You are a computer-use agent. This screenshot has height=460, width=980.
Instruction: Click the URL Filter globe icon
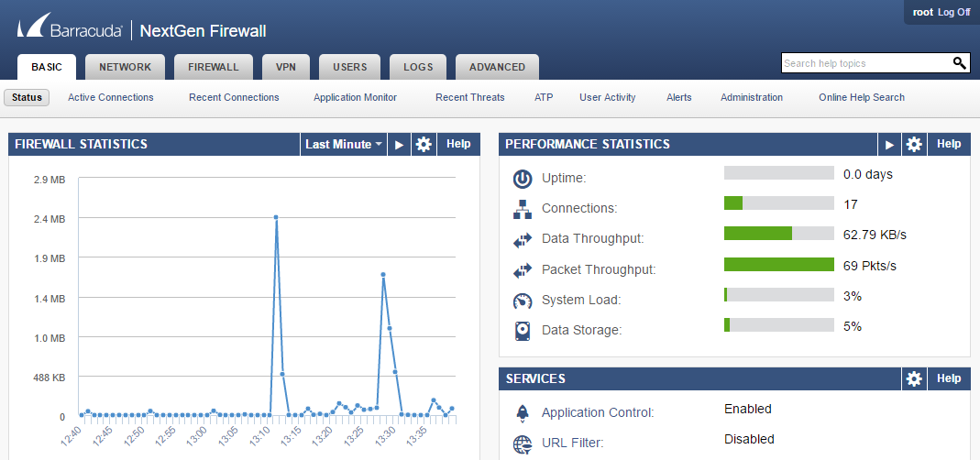point(523,444)
